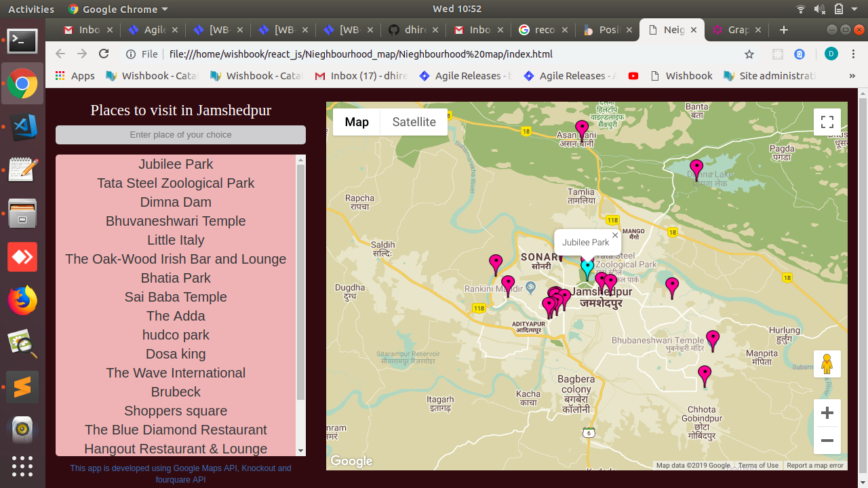Switch map to Map view
868x488 pixels.
click(357, 122)
